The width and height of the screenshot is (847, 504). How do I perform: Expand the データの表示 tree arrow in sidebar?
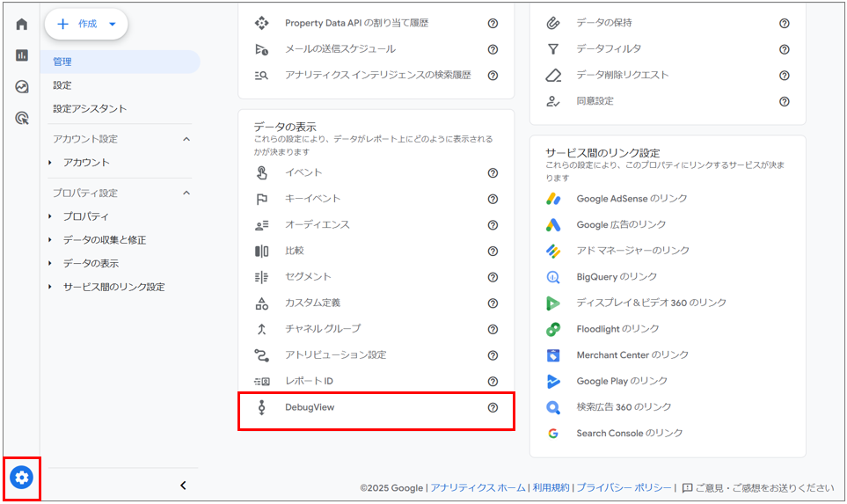tap(50, 263)
